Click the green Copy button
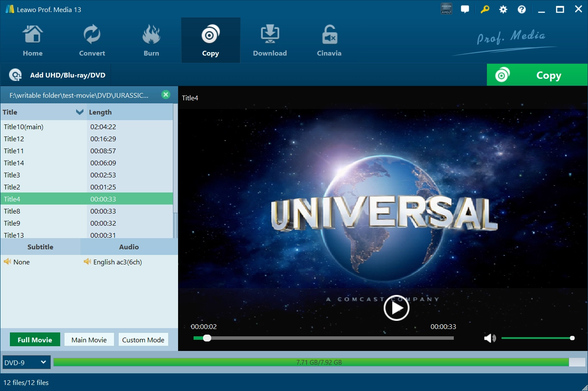 click(537, 75)
